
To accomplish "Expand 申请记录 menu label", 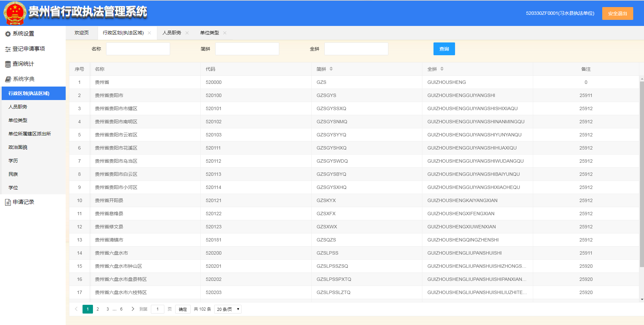I will click(24, 202).
